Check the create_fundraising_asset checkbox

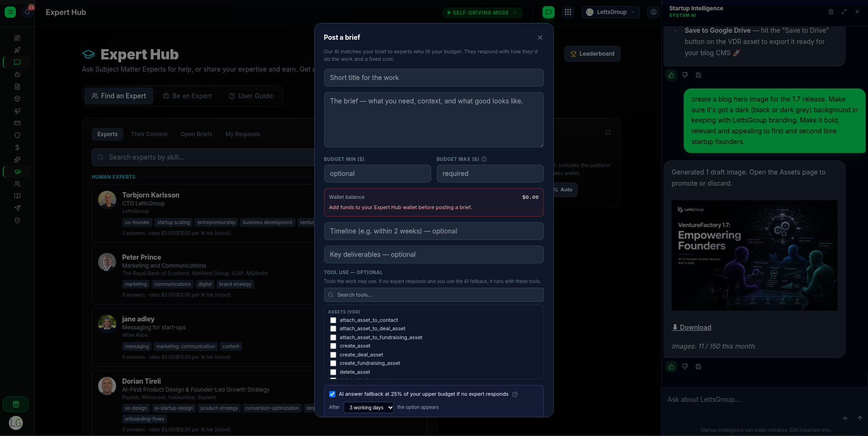pos(333,363)
